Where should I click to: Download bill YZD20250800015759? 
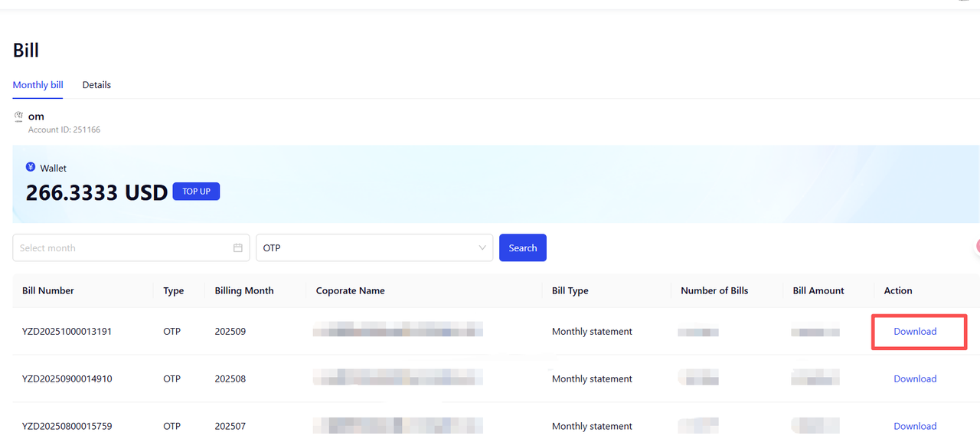click(915, 426)
